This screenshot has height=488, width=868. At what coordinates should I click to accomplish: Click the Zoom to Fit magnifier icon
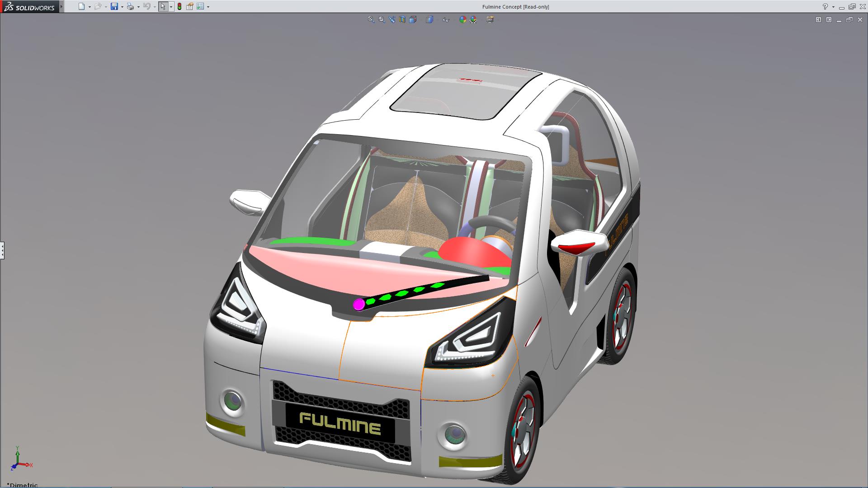point(371,19)
